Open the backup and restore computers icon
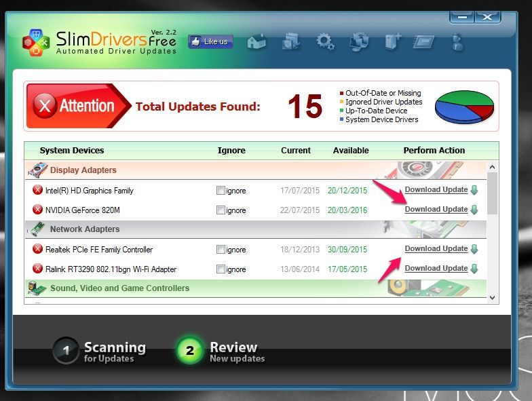The height and width of the screenshot is (401, 532). 360,42
